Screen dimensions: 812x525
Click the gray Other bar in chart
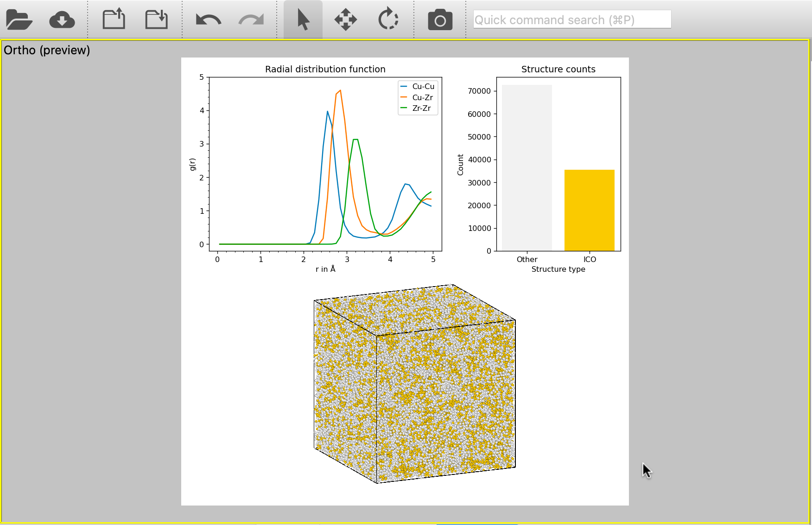click(x=527, y=168)
